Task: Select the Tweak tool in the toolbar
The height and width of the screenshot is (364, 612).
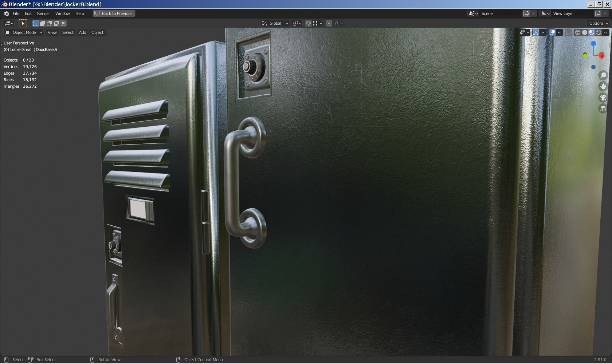Action: [23, 23]
